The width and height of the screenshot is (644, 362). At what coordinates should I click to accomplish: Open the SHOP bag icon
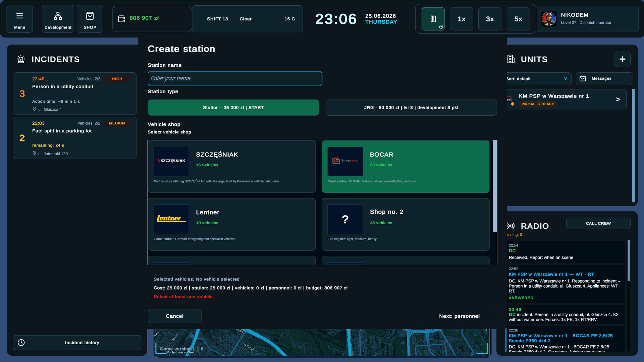[x=90, y=19]
